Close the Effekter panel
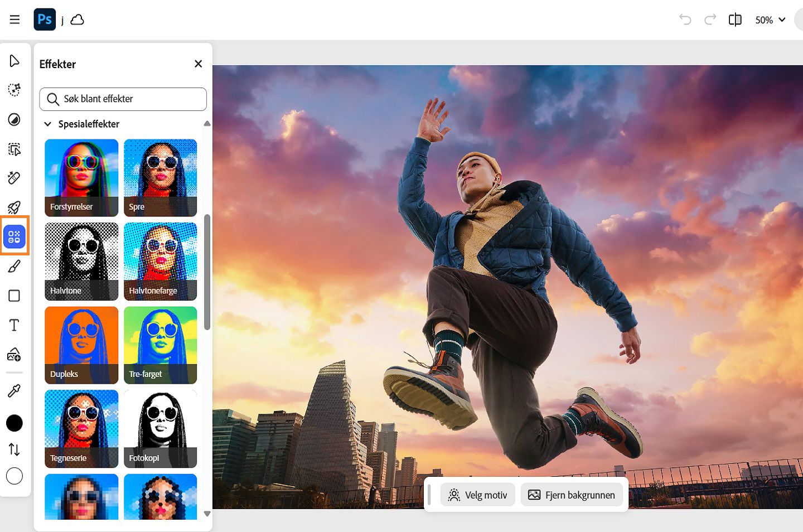Viewport: 803px width, 532px height. [x=199, y=64]
